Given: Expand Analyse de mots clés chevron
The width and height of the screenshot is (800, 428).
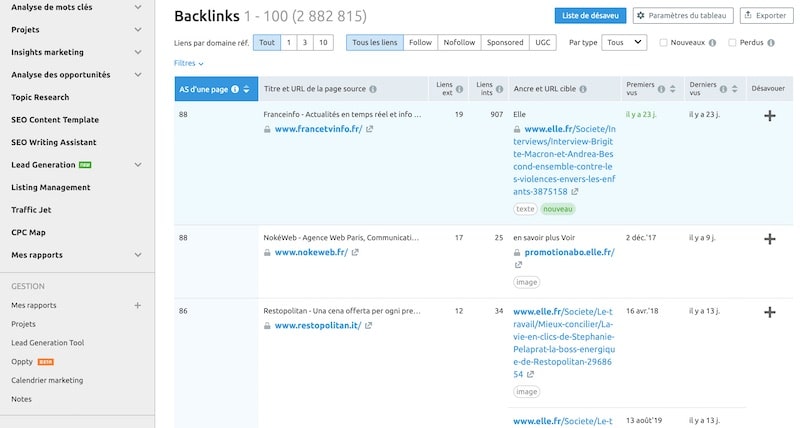Looking at the screenshot, I should tap(138, 7).
